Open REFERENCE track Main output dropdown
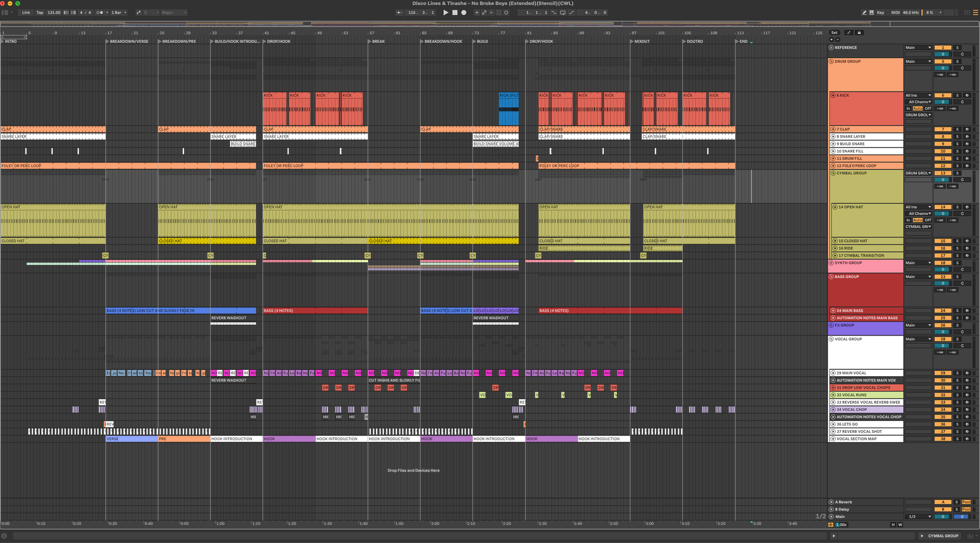This screenshot has height=543, width=980. (918, 47)
